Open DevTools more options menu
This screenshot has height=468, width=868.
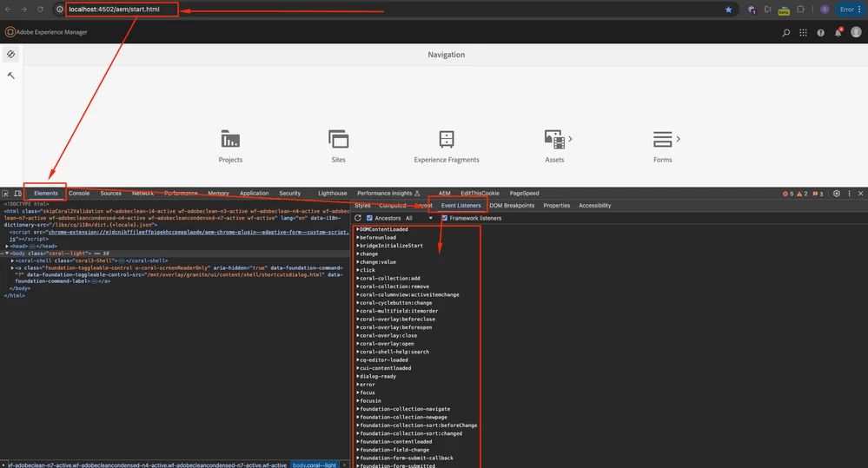[849, 194]
